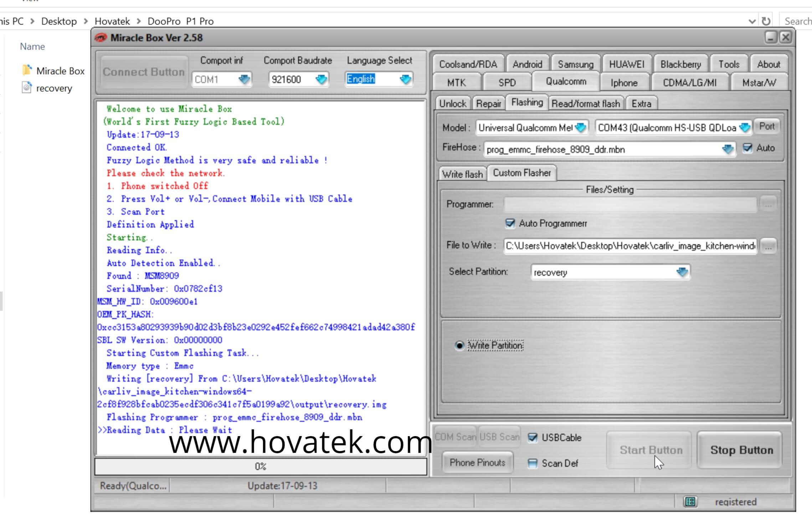Select the Qualcomm tab
This screenshot has height=516, width=812.
click(x=566, y=81)
